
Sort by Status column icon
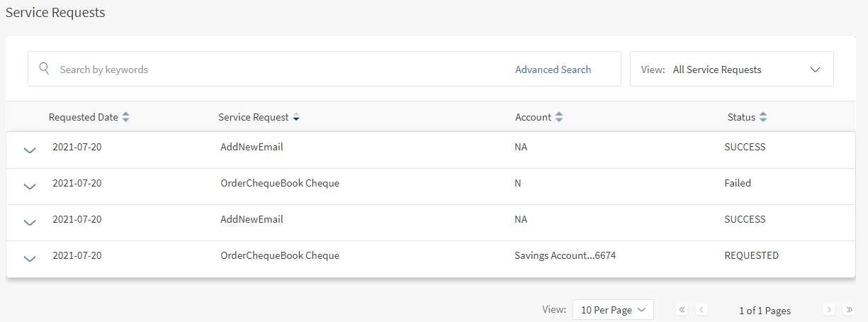(763, 118)
